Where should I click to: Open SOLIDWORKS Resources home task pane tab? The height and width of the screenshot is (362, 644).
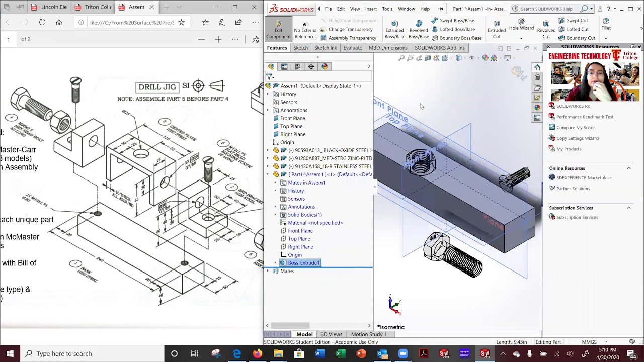pos(537,67)
